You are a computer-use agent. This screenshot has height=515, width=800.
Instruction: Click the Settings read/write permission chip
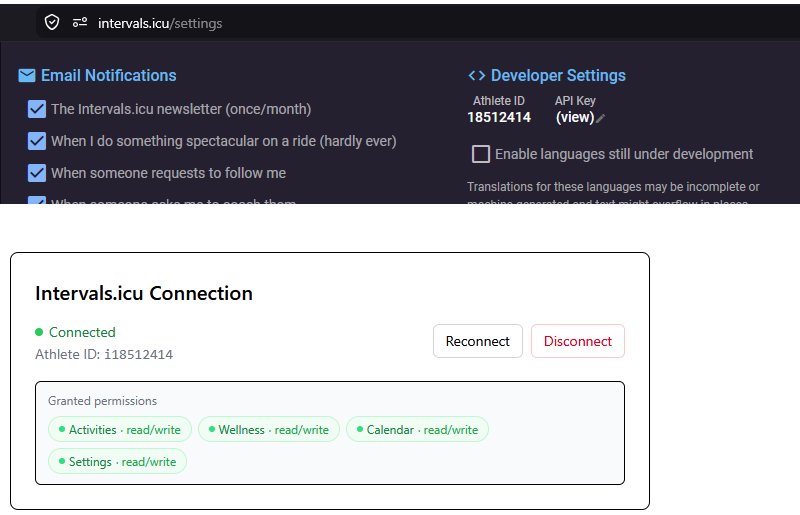click(x=117, y=461)
